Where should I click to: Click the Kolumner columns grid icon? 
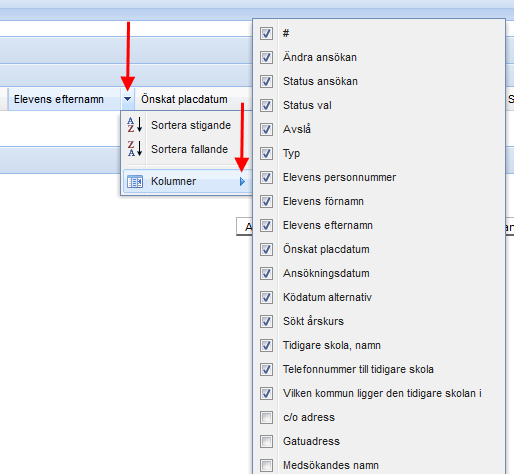point(135,182)
